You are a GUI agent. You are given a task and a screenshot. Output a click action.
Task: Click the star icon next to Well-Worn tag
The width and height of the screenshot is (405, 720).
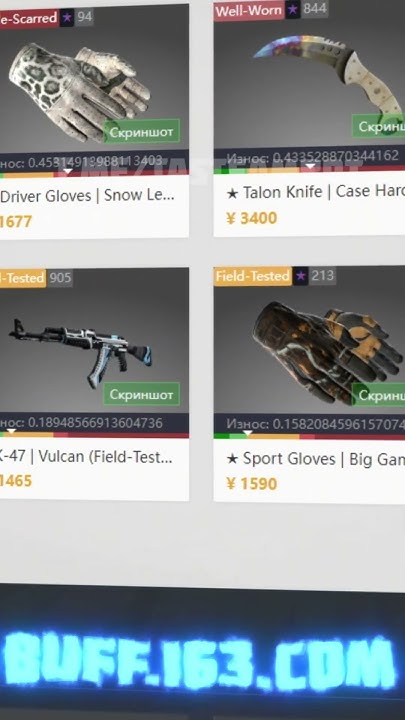tap(293, 10)
